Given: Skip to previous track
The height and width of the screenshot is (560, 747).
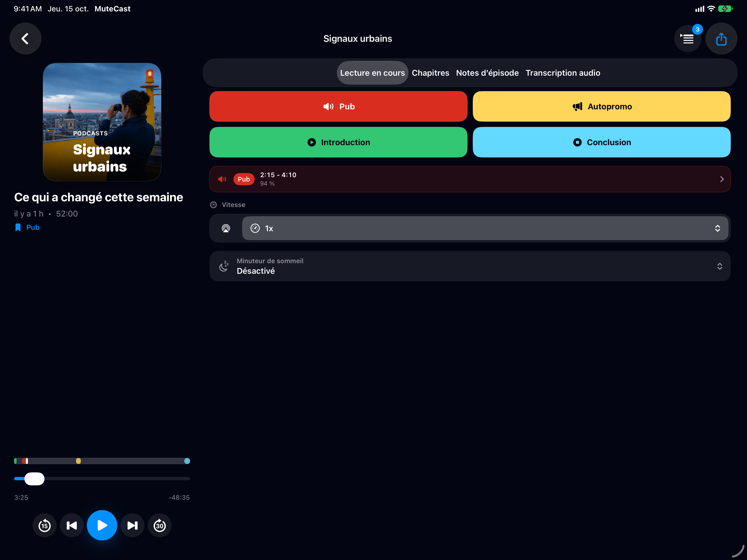Looking at the screenshot, I should [72, 525].
